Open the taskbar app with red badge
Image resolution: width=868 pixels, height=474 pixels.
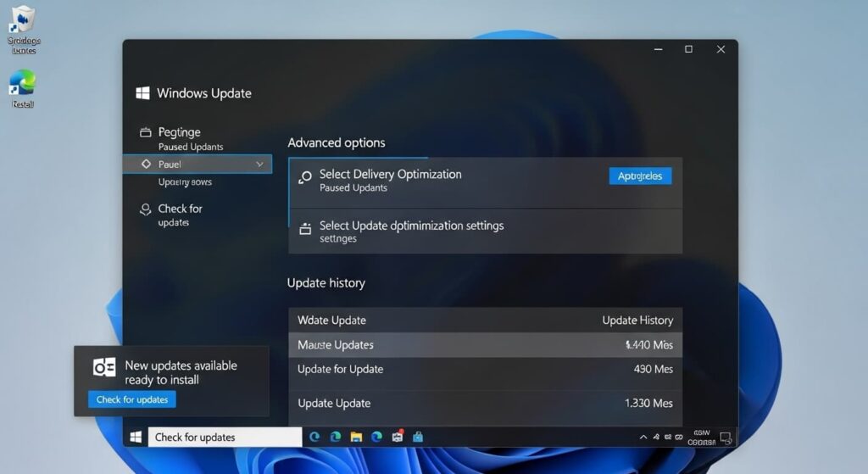tap(398, 437)
